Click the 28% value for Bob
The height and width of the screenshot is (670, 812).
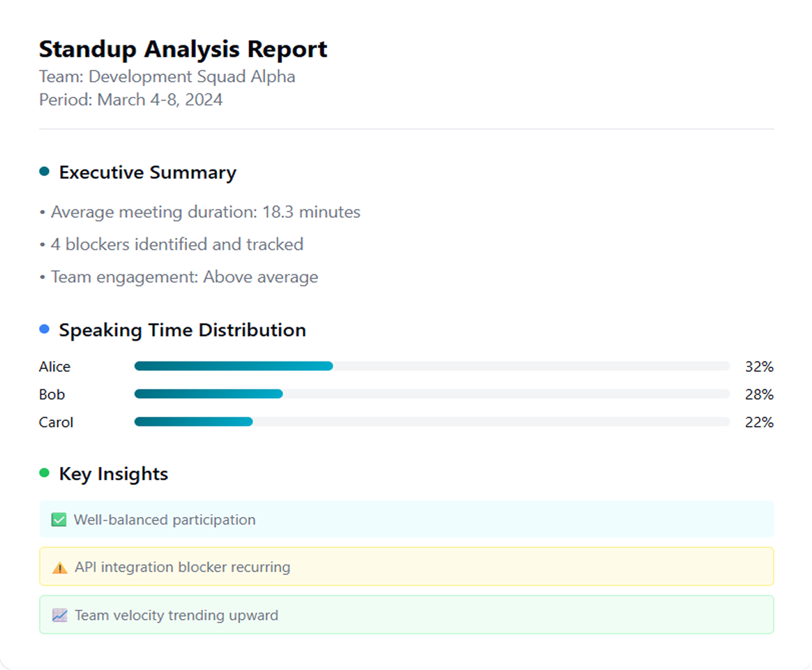pos(759,395)
